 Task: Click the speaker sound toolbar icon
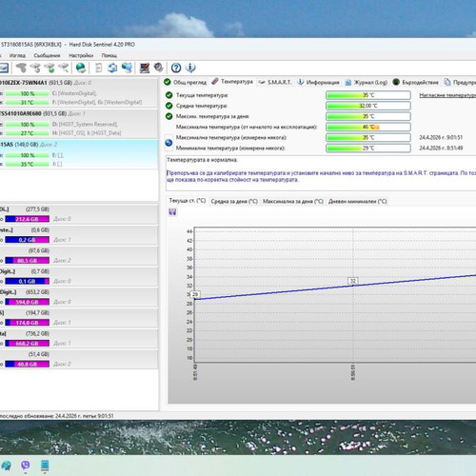(158, 68)
